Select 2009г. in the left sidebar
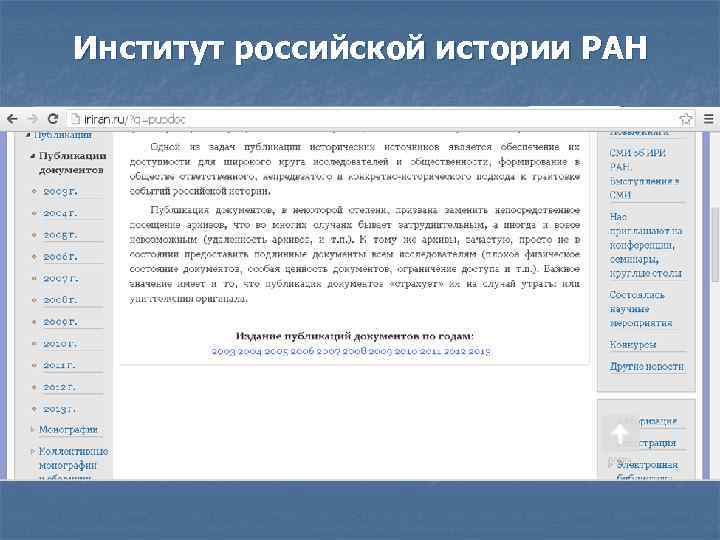 (x=60, y=322)
